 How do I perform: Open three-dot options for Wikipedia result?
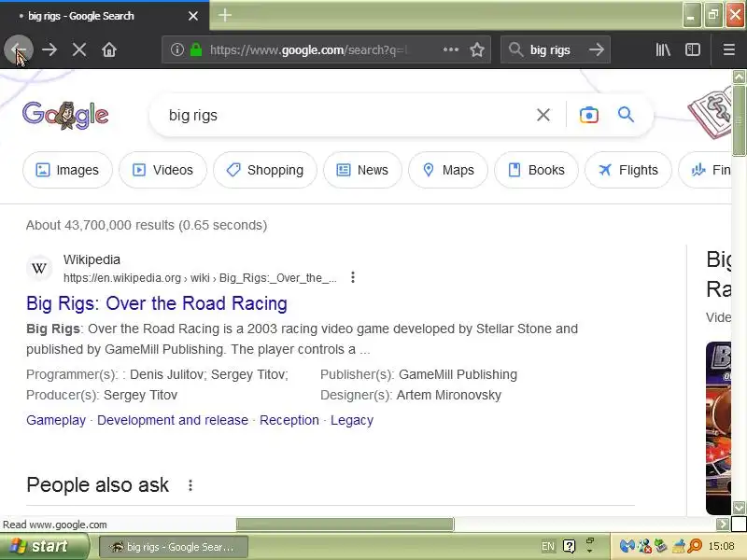(353, 277)
